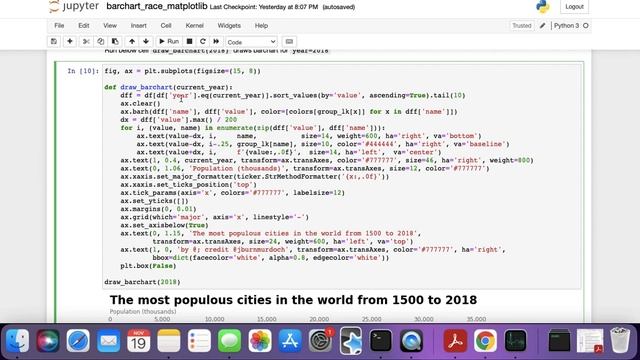Click the Population (thousands) axis label
The height and width of the screenshot is (360, 640).
click(143, 311)
